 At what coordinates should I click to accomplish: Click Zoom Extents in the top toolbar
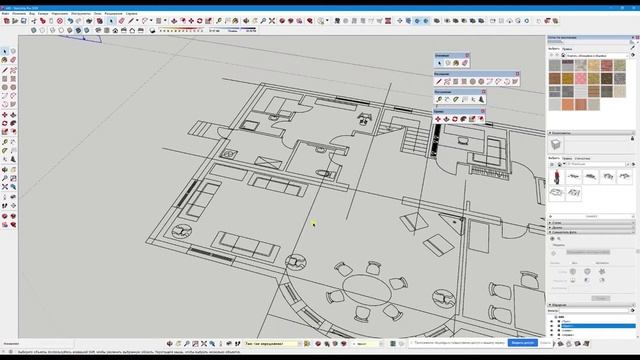[272, 21]
